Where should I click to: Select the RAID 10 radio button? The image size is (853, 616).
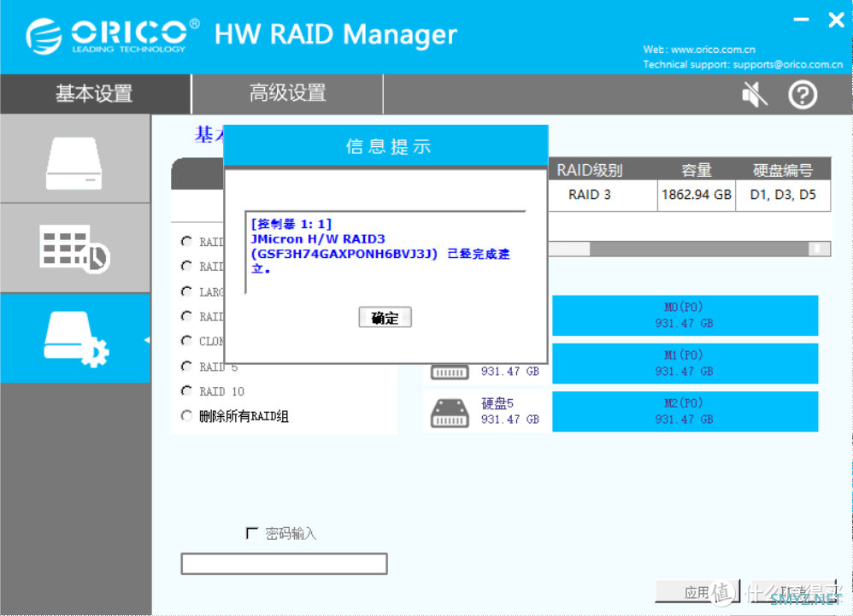[186, 391]
